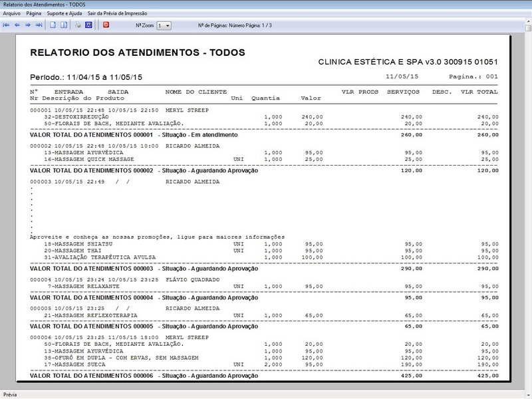
Task: Click 'FLÁVIO QUADRADO' client name
Action: [193, 280]
